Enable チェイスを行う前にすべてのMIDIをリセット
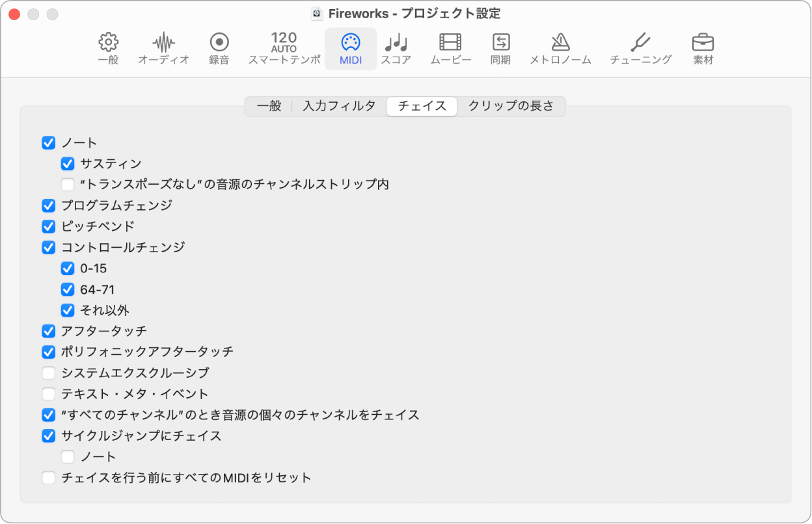Viewport: 812px width, 524px height. coord(48,477)
